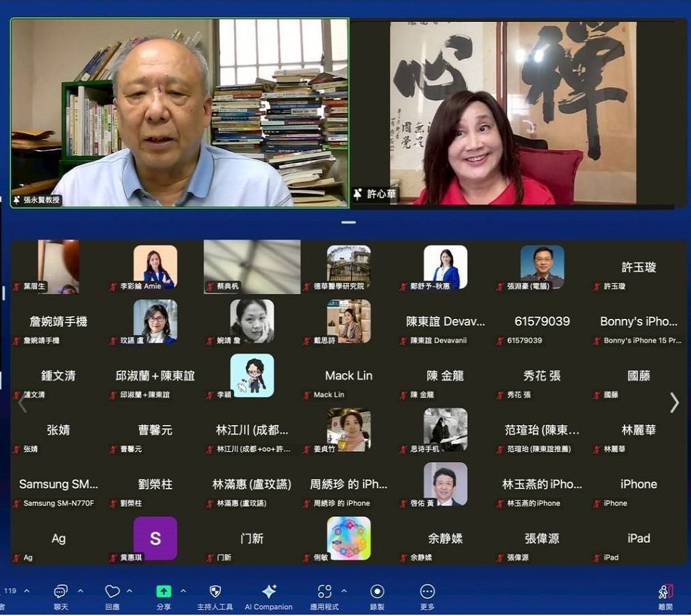Image resolution: width=691 pixels, height=616 pixels.
Task: Click participant count 119
Action: (10, 591)
